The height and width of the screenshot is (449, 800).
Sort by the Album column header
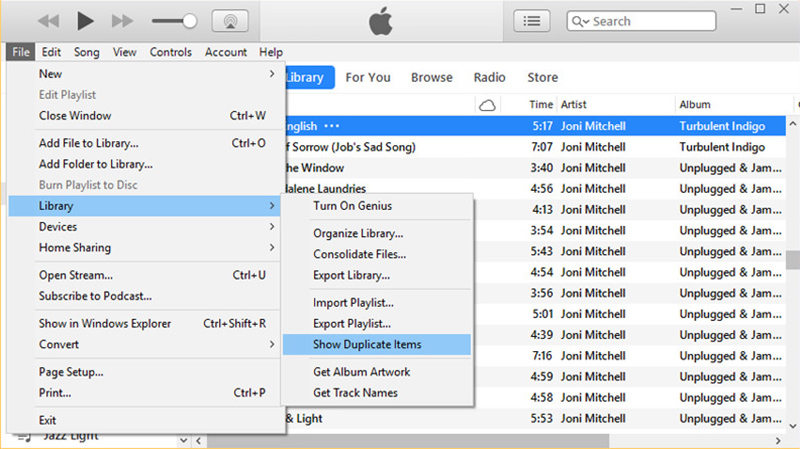[694, 105]
